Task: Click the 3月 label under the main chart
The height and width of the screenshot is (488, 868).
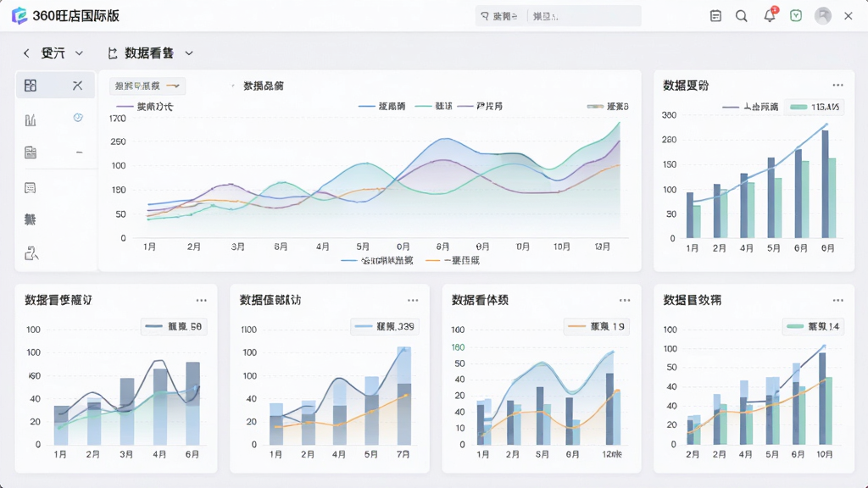Action: click(237, 247)
